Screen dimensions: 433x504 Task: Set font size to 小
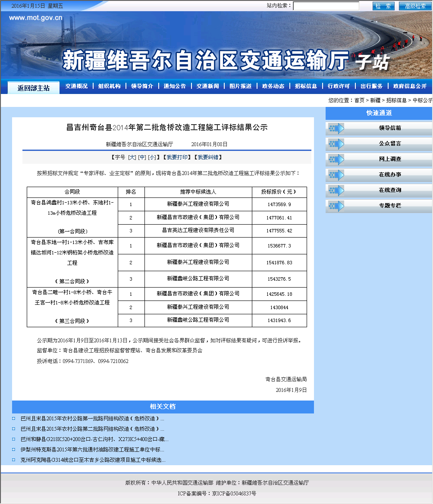click(152, 157)
